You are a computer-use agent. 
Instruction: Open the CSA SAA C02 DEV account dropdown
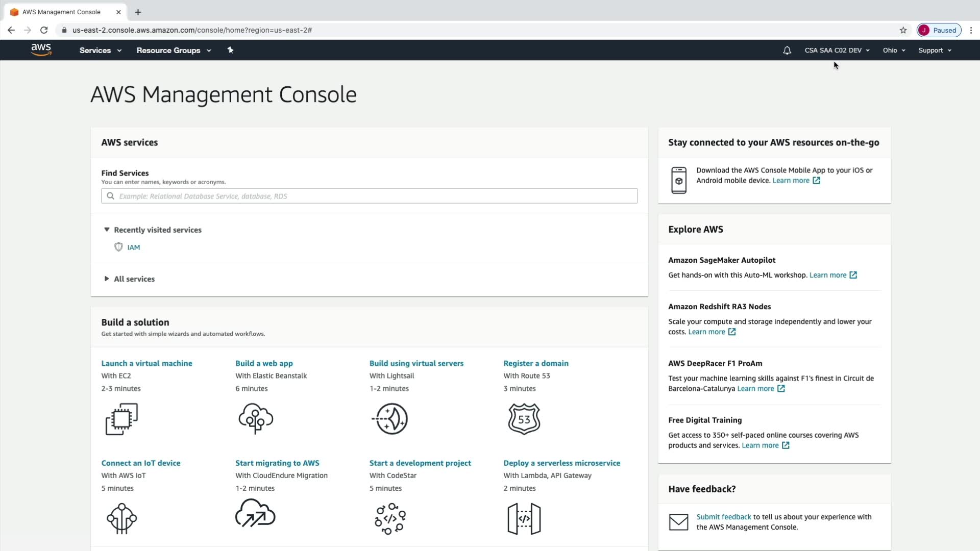[837, 51]
